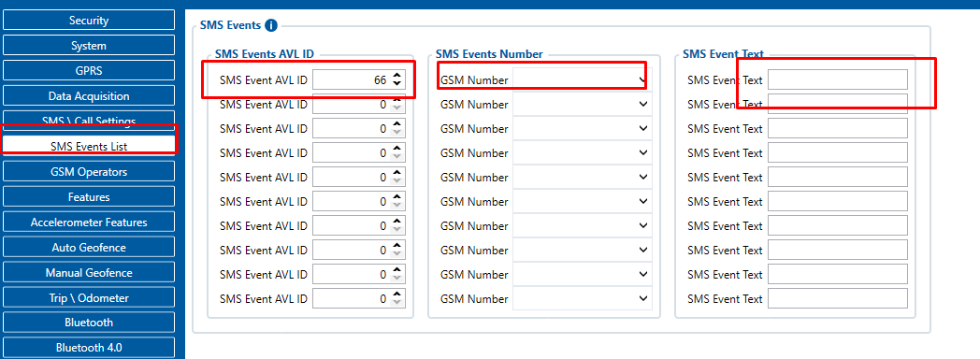Open the ninth GSM Number dropdown
980x359 pixels.
[582, 275]
